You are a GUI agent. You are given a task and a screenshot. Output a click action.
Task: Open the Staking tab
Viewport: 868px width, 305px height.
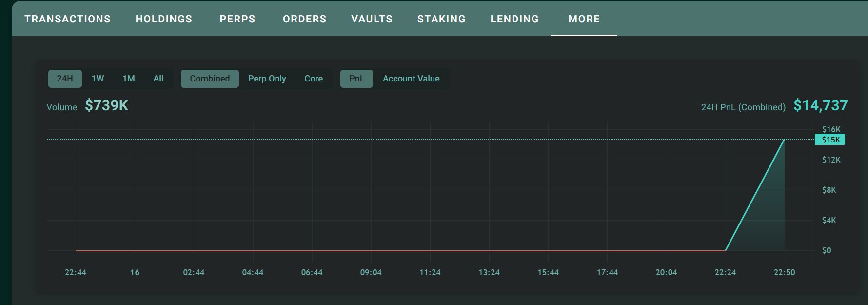click(x=442, y=19)
